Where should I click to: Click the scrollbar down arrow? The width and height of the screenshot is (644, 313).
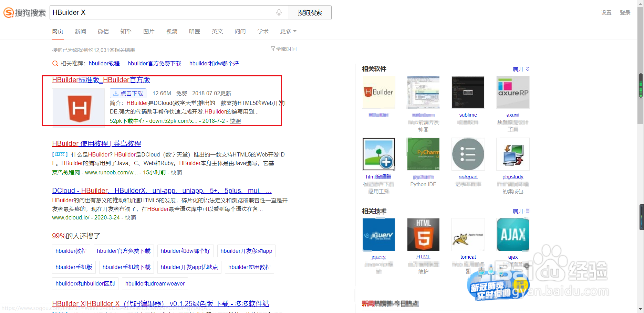[641, 309]
